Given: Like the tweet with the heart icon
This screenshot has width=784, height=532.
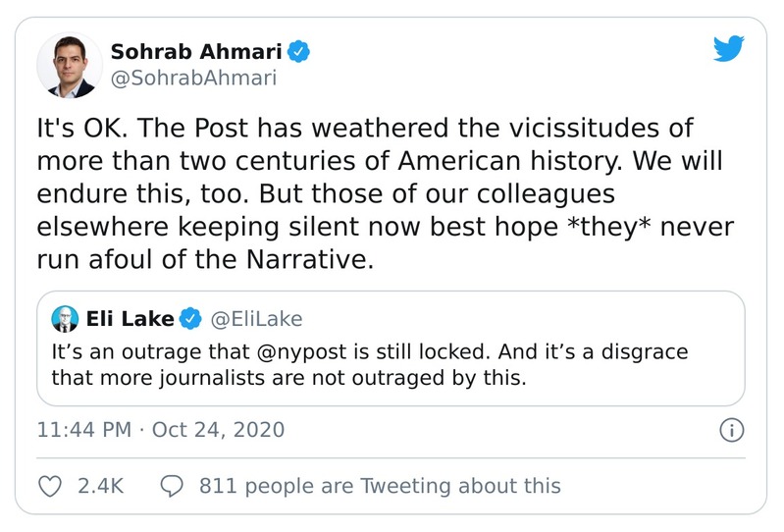Looking at the screenshot, I should 50,486.
